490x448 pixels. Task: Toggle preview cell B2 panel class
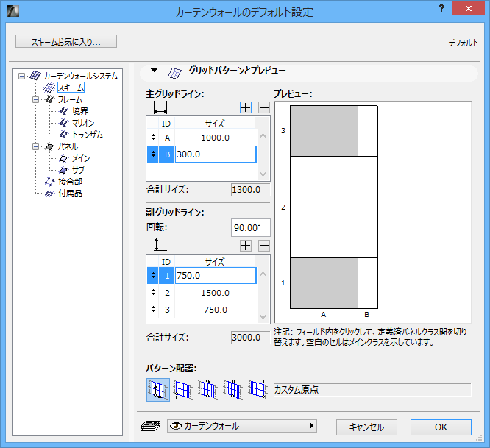click(368, 207)
